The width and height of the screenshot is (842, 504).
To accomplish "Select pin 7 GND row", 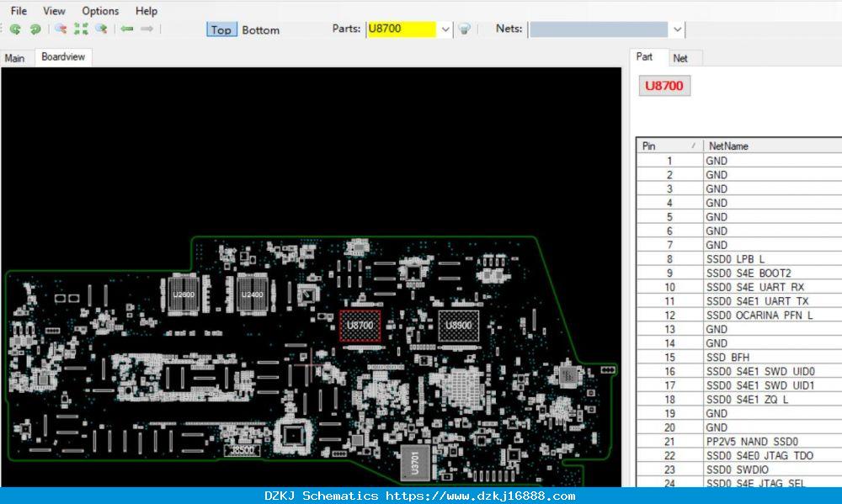I will click(739, 245).
